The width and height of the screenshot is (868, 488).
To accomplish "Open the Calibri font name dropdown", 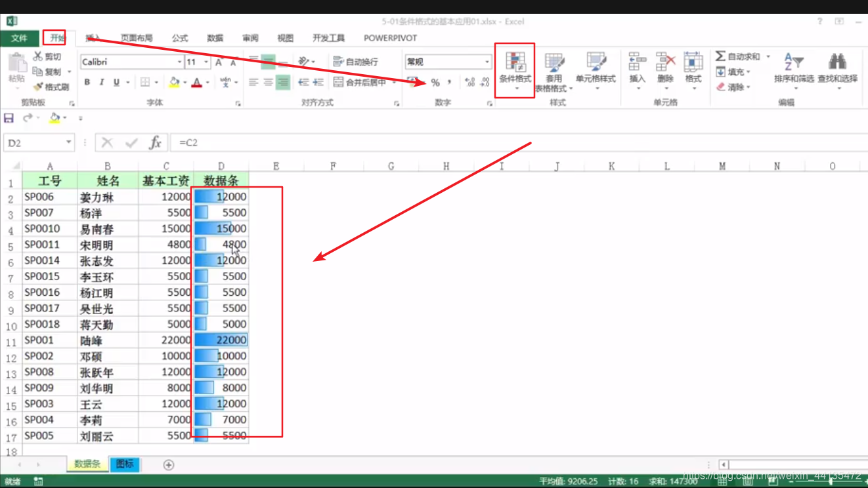I will coord(179,62).
